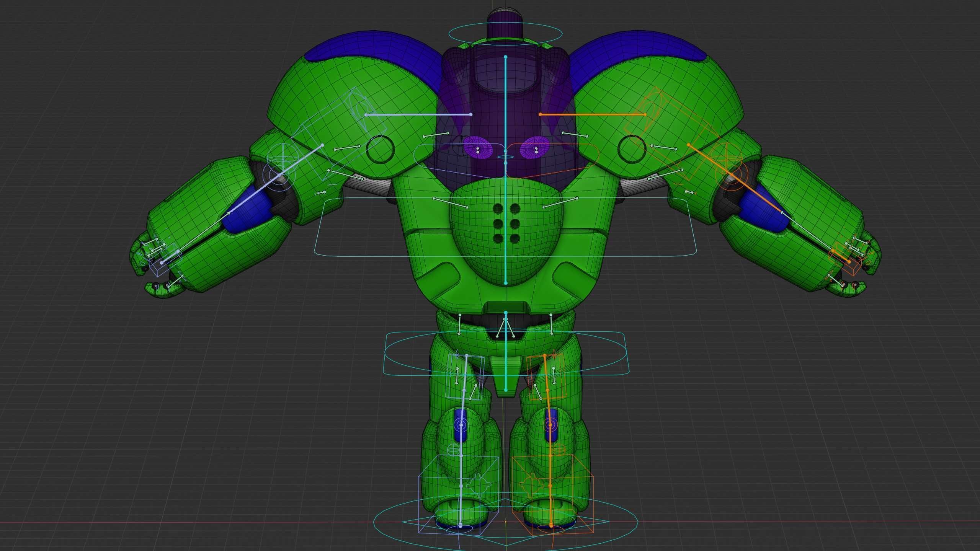Image resolution: width=980 pixels, height=551 pixels.
Task: Select the long cyan spine bone
Action: [506, 170]
